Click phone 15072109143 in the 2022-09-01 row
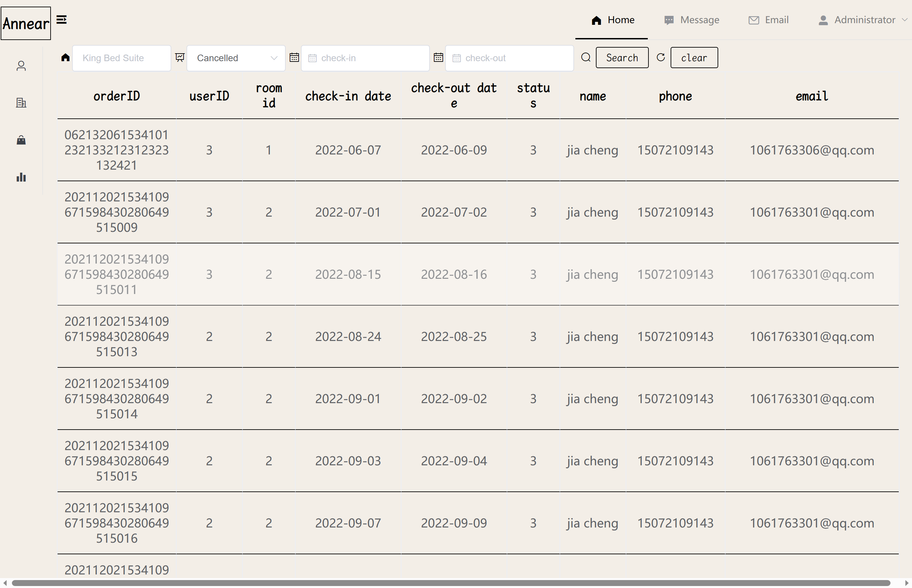Image resolution: width=912 pixels, height=588 pixels. coord(675,399)
